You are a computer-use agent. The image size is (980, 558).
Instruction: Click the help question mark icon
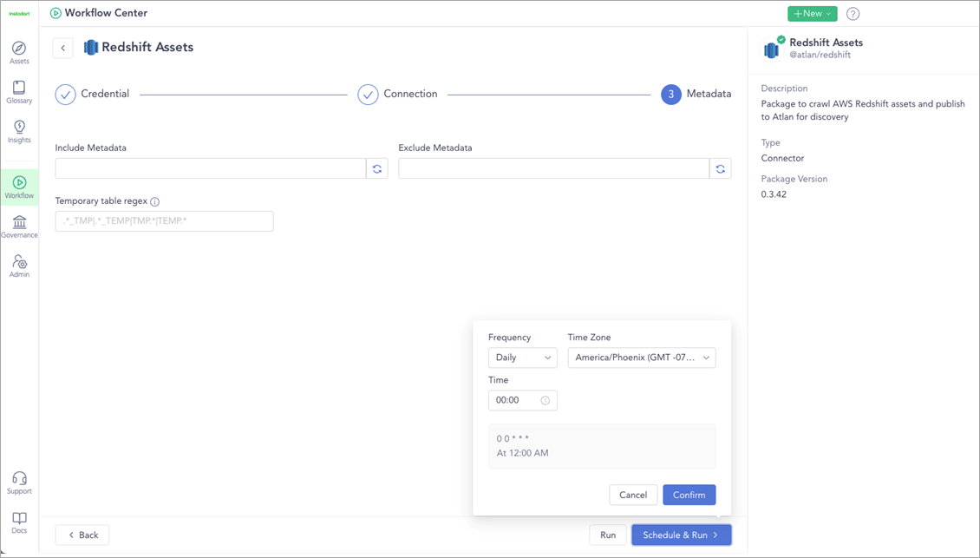[853, 14]
